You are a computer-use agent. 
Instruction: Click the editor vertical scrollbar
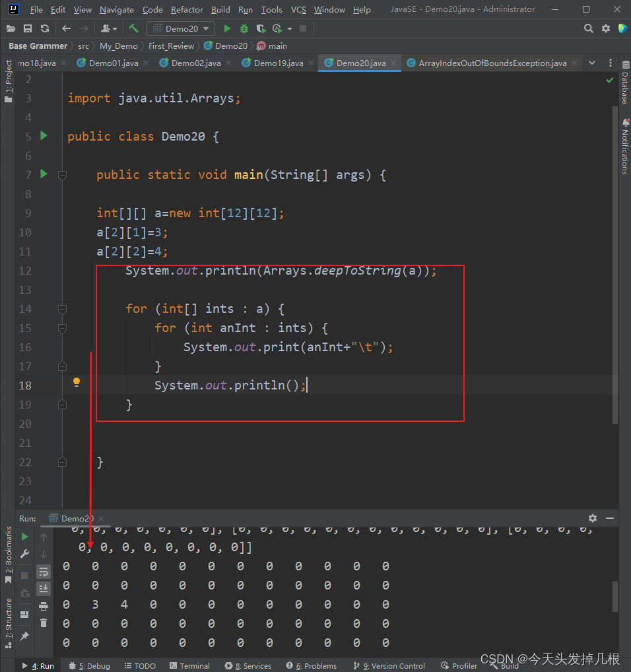pos(615,265)
